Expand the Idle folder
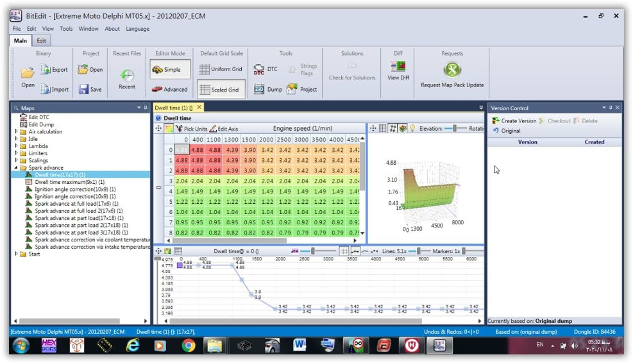The image size is (633, 364). (x=16, y=138)
